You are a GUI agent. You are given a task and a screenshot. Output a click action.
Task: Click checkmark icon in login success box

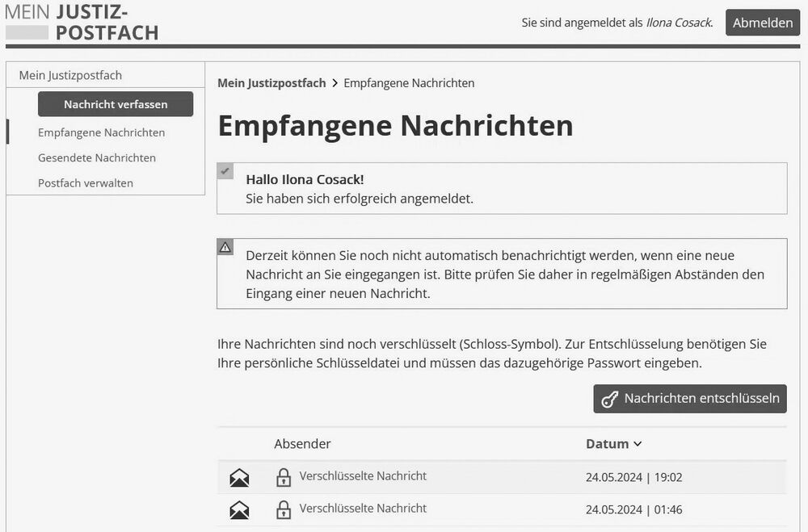[x=225, y=171]
